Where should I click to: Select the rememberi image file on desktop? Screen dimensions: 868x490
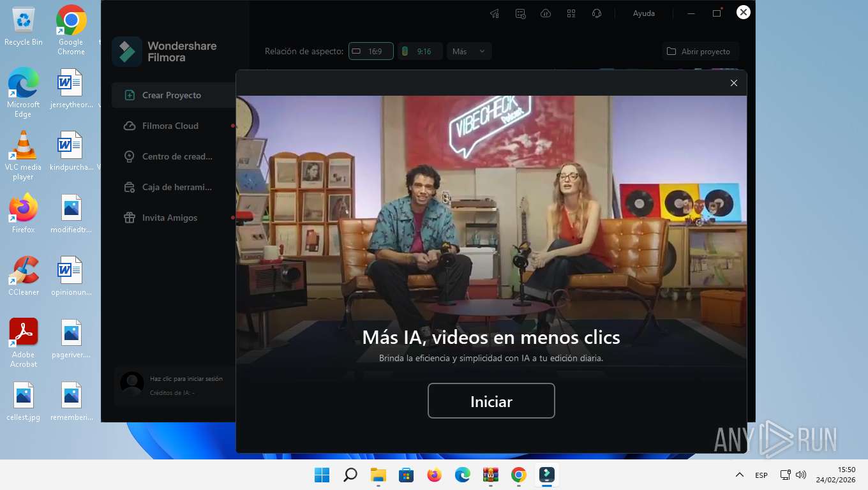point(71,401)
